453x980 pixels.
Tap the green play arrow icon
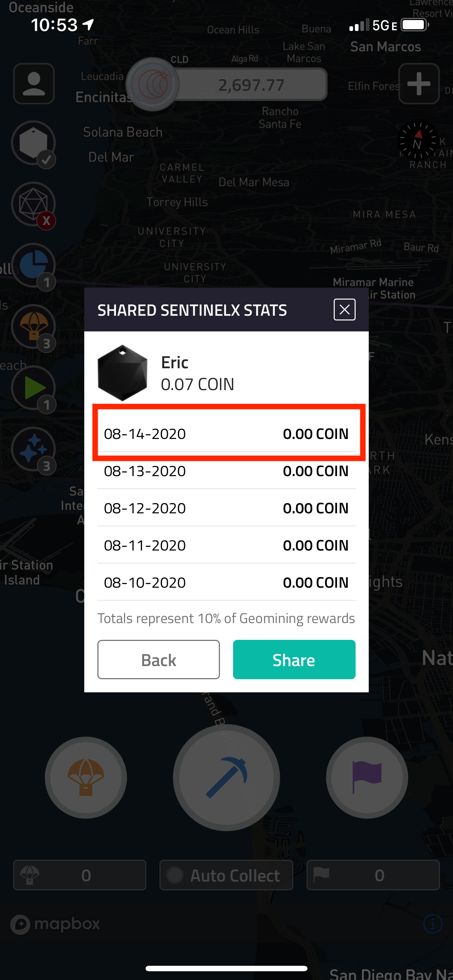[x=34, y=388]
